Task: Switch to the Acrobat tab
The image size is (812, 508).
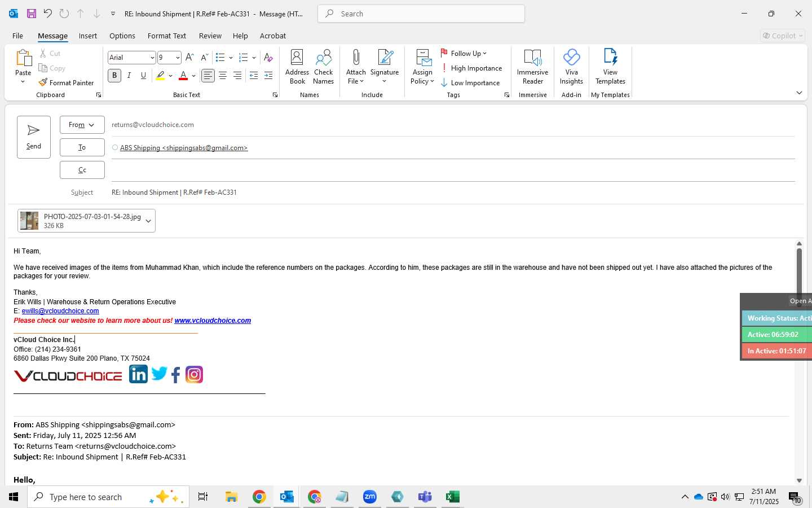Action: pos(273,36)
